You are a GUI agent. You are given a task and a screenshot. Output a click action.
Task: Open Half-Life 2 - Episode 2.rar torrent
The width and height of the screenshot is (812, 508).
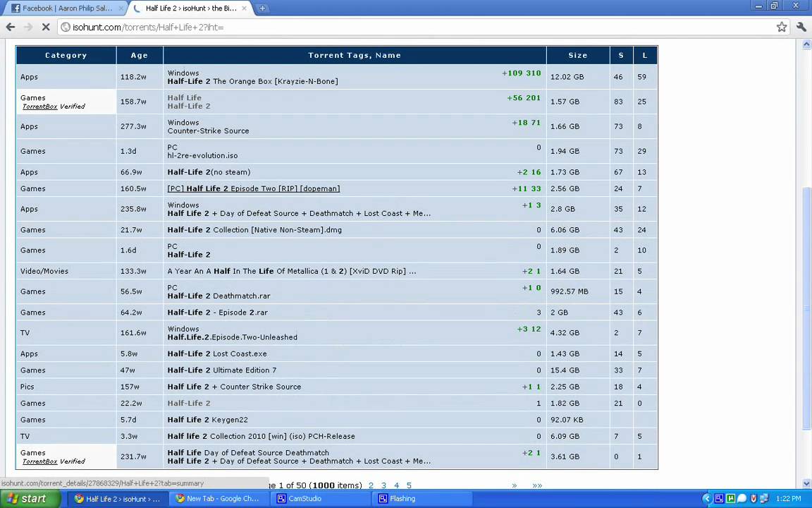click(x=218, y=313)
